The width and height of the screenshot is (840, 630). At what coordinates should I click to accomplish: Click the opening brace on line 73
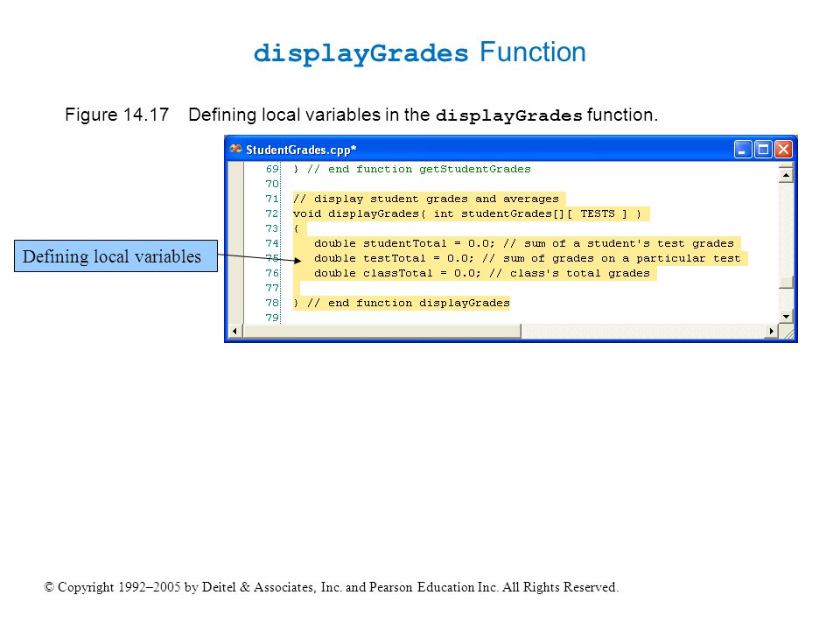296,228
